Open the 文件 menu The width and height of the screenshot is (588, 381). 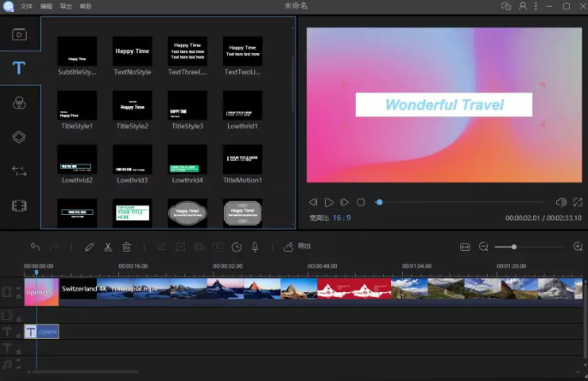coord(27,6)
